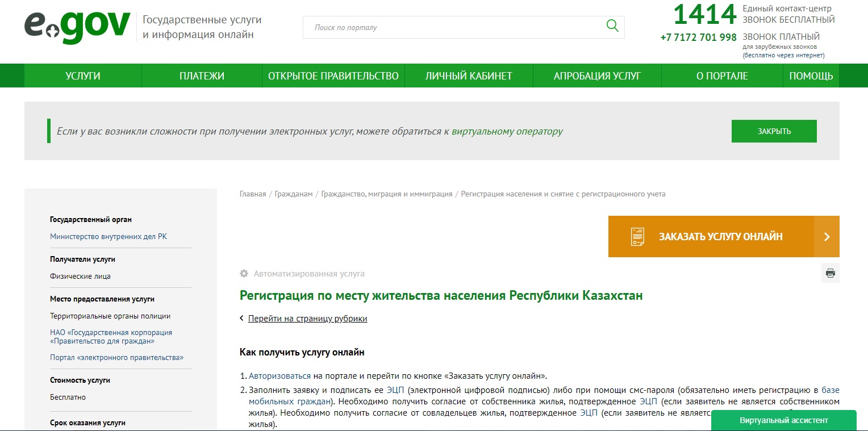Viewport: 868px width, 431px height.
Task: Open the АПРОБАЦИЯ УСЛУГ menu
Action: pos(597,76)
